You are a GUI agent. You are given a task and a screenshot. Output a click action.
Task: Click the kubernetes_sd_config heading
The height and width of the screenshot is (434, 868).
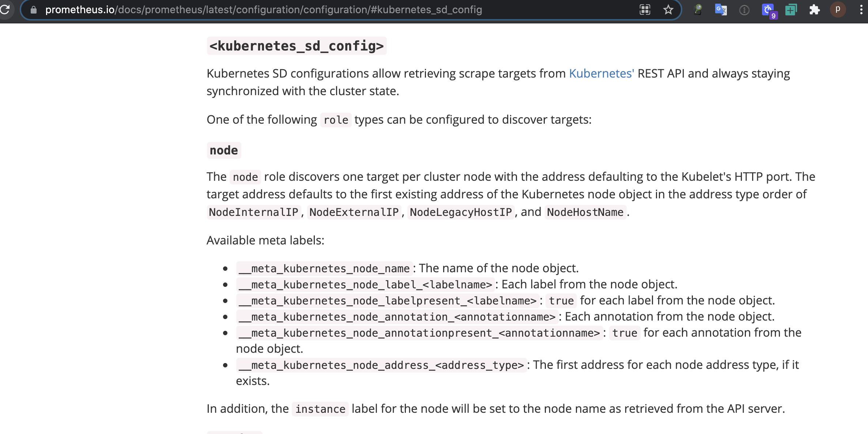297,46
